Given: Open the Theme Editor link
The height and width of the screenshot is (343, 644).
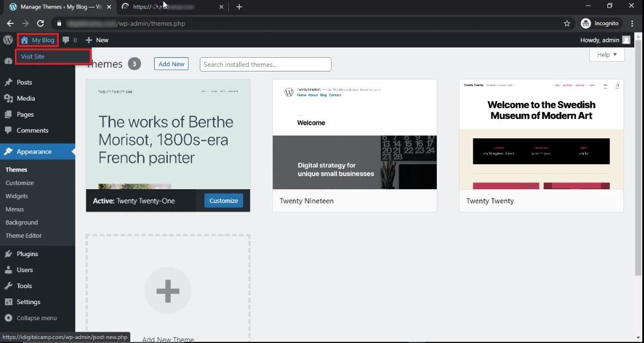Looking at the screenshot, I should point(24,236).
